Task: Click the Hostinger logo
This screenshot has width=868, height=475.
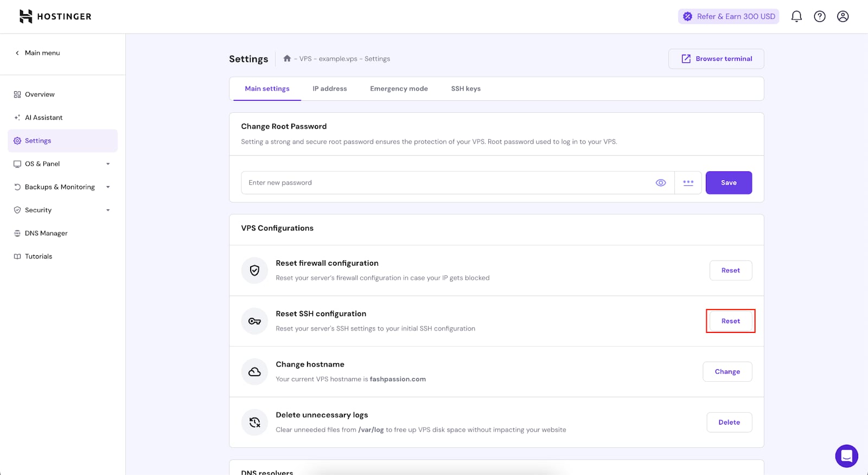Action: (55, 16)
